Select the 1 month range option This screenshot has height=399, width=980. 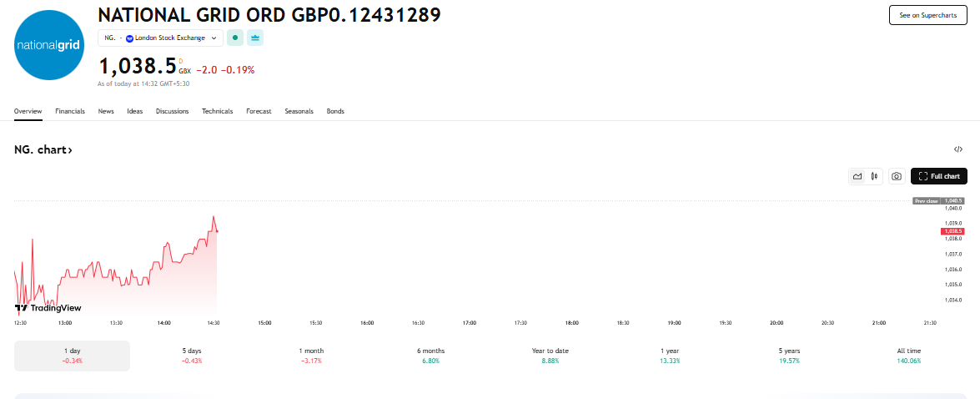[312, 356]
